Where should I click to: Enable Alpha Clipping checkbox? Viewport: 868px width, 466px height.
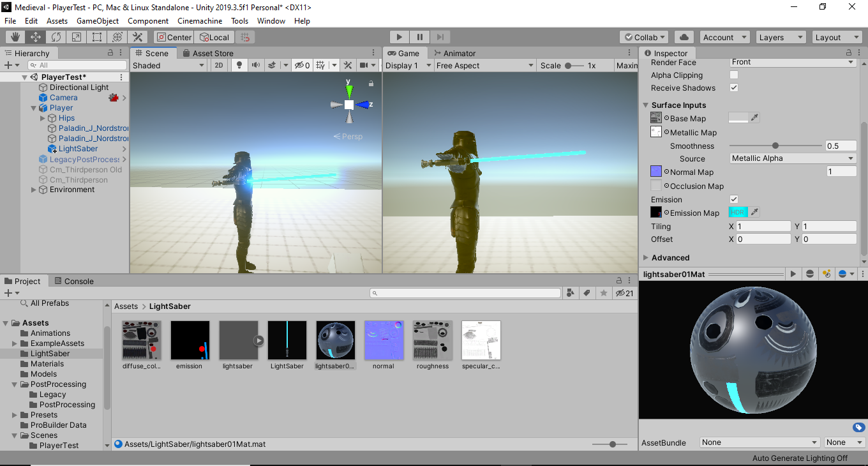(734, 75)
